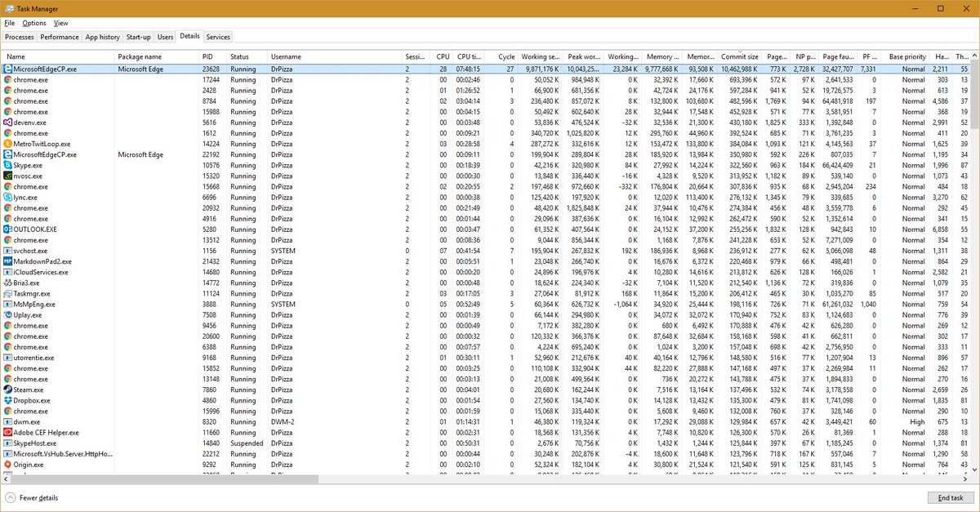The width and height of the screenshot is (980, 512).
Task: Select the chrome.exe row with PID 15988
Action: coord(485,112)
